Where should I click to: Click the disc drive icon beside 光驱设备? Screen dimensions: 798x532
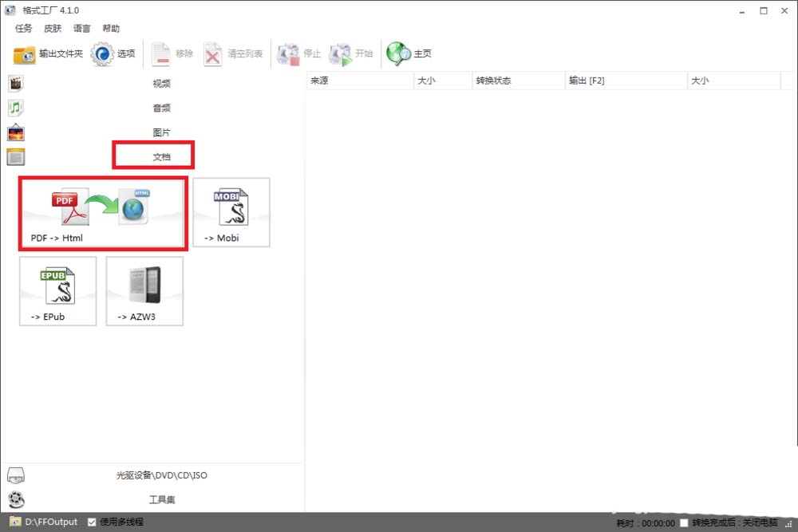[16, 475]
